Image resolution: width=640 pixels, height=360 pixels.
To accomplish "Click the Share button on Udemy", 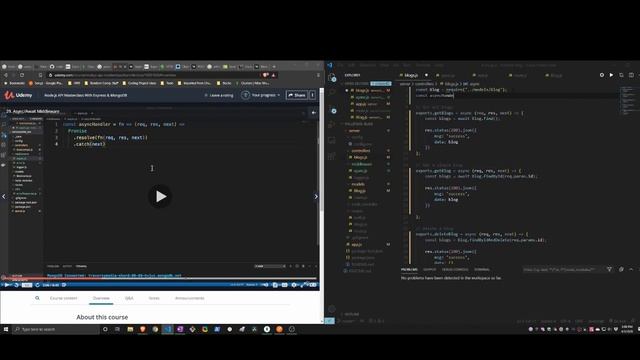I will point(297,95).
